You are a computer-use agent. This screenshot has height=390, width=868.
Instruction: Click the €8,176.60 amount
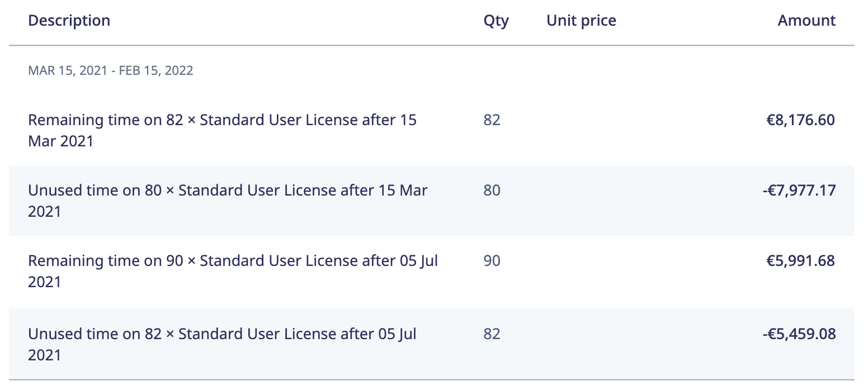pos(800,120)
